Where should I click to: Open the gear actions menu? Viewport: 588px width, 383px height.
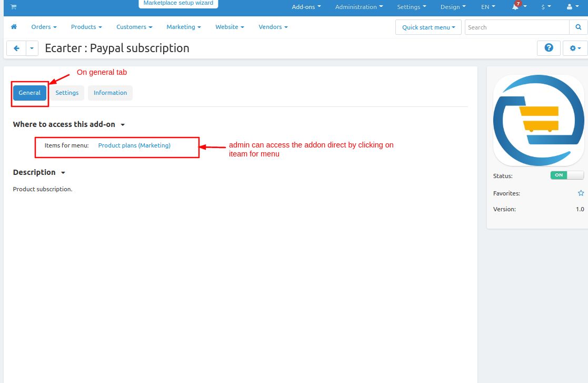click(575, 48)
